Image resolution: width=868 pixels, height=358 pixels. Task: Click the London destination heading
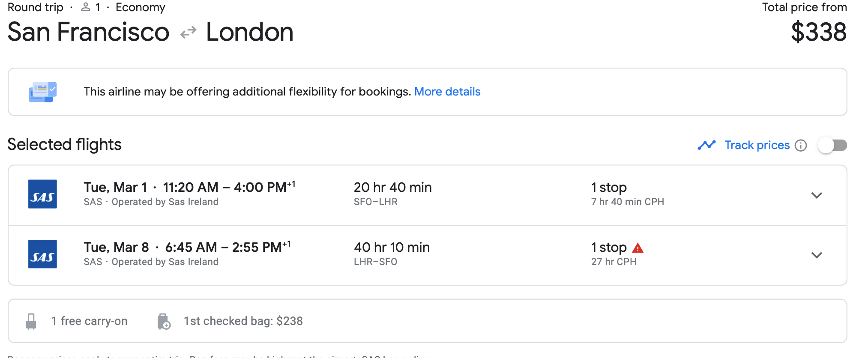(249, 32)
